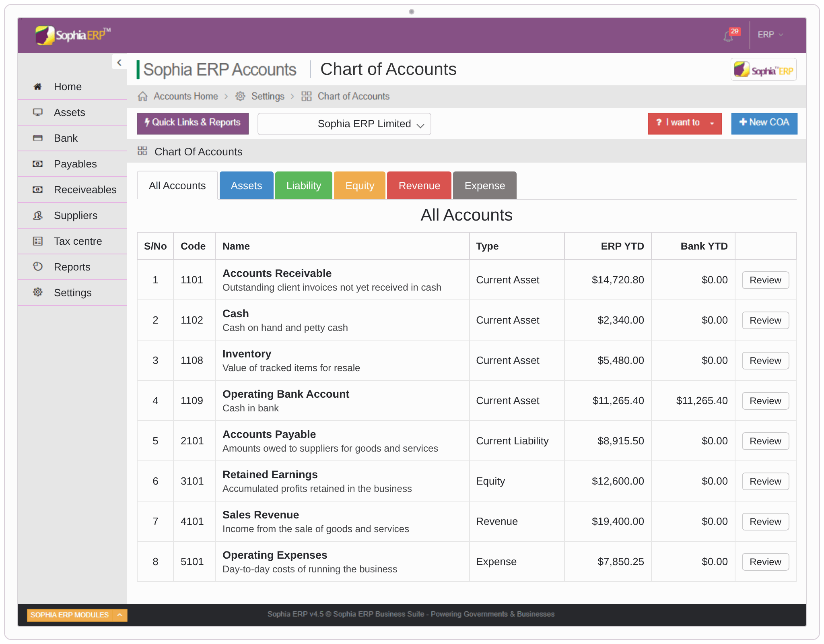Click the Quick Links & Reports button

pyautogui.click(x=193, y=123)
